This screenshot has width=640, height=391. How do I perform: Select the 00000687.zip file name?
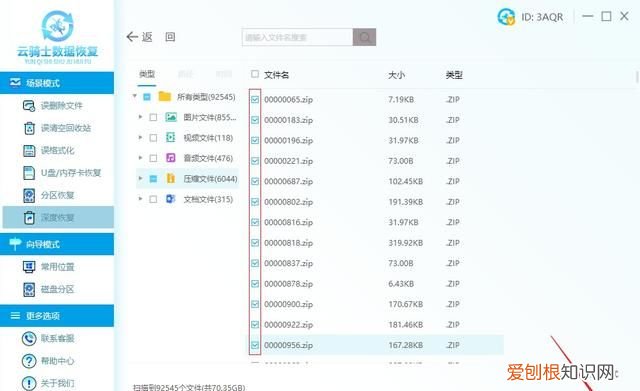click(x=288, y=181)
